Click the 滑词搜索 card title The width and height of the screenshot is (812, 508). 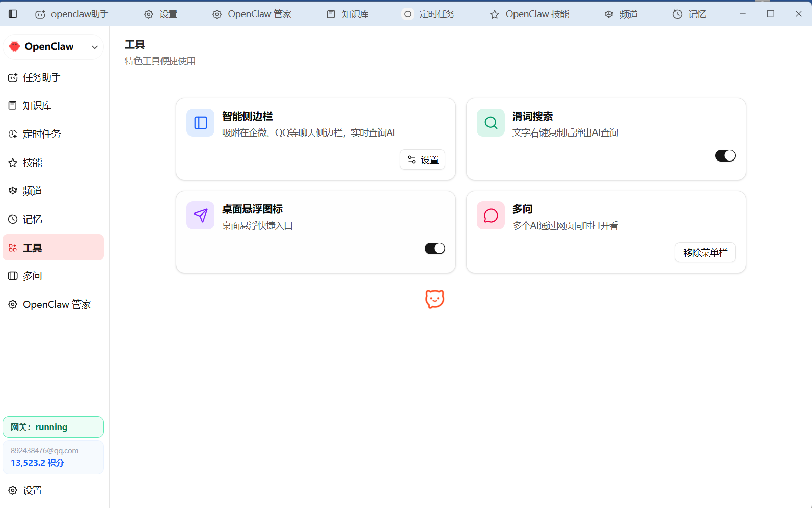533,116
